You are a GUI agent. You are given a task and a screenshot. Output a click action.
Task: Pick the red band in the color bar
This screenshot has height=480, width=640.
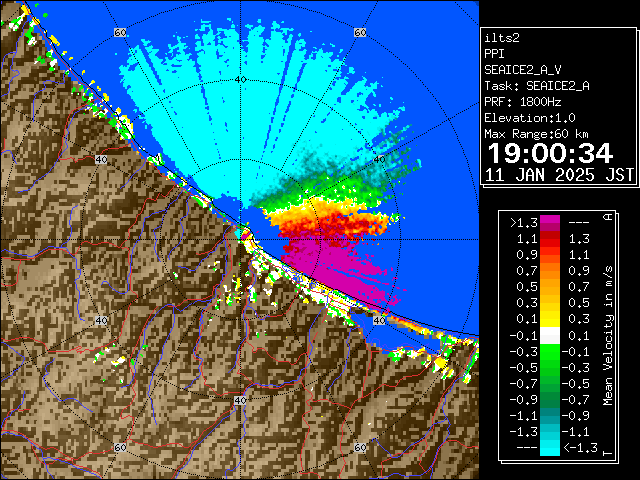pos(550,241)
